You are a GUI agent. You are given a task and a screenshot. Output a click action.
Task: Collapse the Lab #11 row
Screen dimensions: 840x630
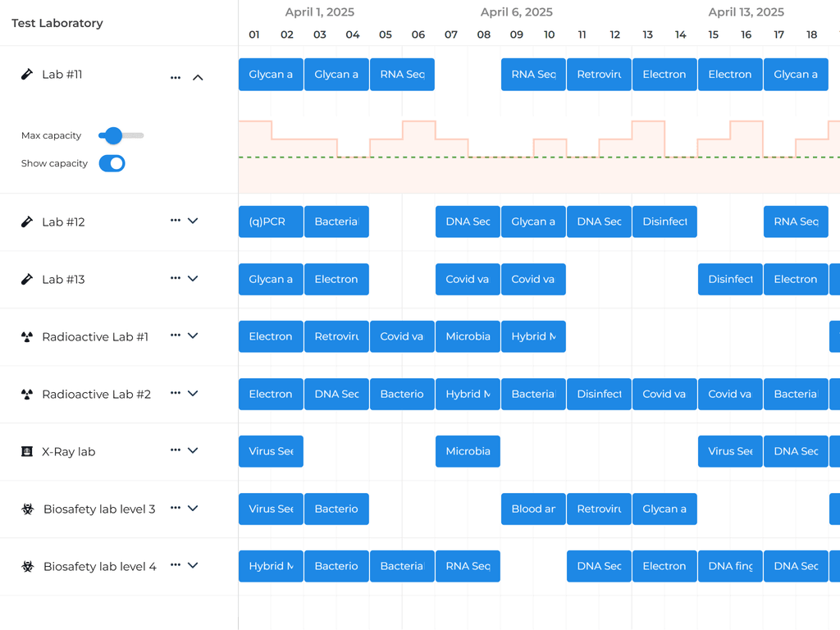(x=198, y=77)
